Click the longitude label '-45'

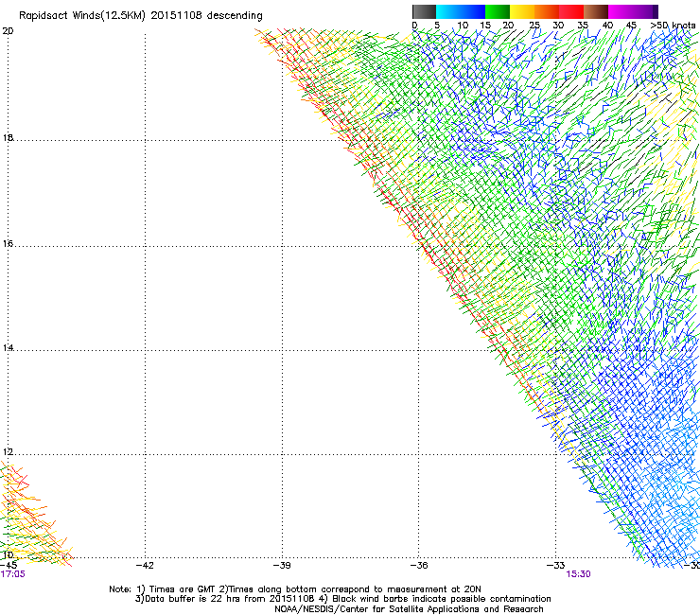[x=9, y=566]
